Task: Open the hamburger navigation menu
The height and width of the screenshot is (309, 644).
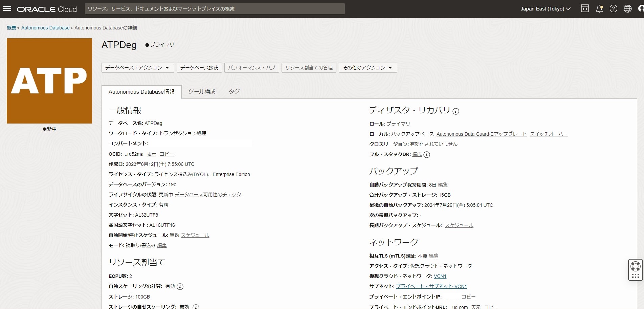Action: point(7,9)
